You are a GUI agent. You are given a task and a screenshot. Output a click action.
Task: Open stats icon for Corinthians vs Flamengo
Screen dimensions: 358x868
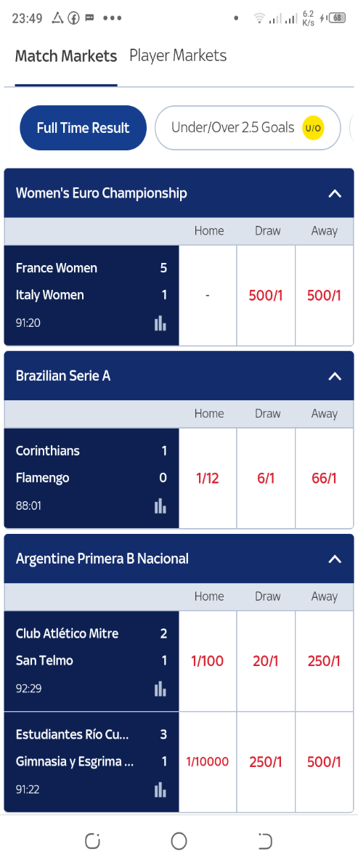160,506
